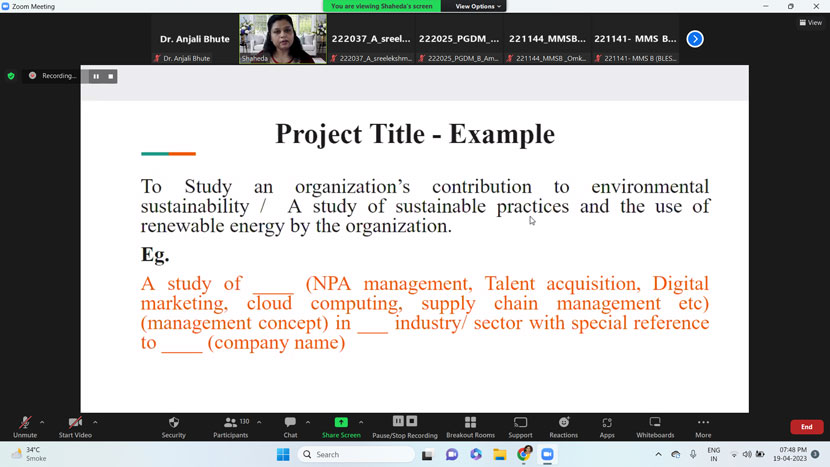Viewport: 830px width, 467px height.
Task: Click the ENG IN language indicator
Action: point(714,454)
